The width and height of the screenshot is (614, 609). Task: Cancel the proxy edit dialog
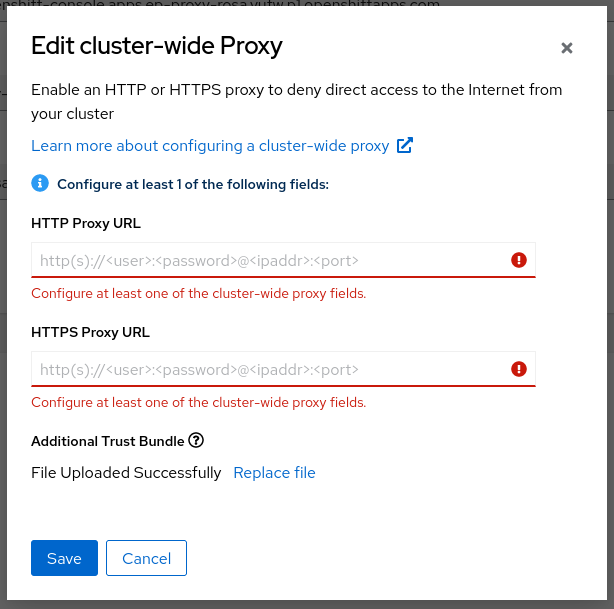point(146,559)
